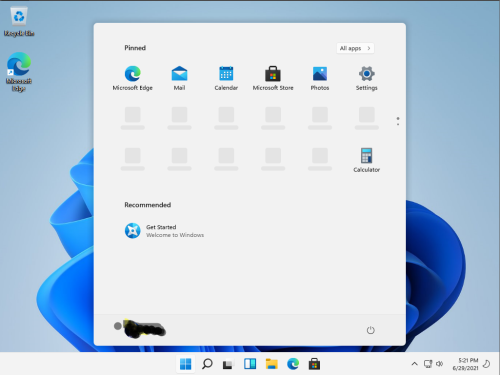Image resolution: width=500 pixels, height=375 pixels.
Task: Open the pinned Calendar app
Action: click(226, 78)
